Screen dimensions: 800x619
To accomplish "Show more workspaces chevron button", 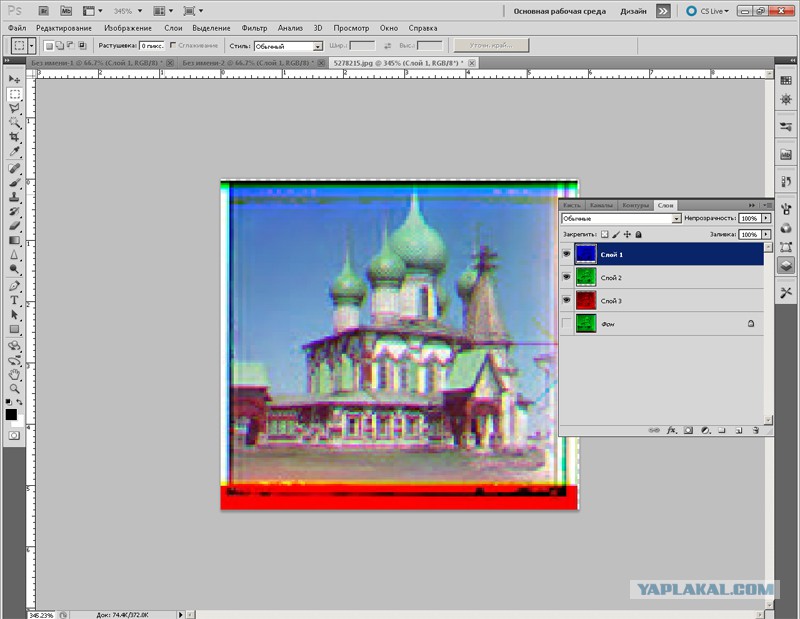I will (x=663, y=11).
